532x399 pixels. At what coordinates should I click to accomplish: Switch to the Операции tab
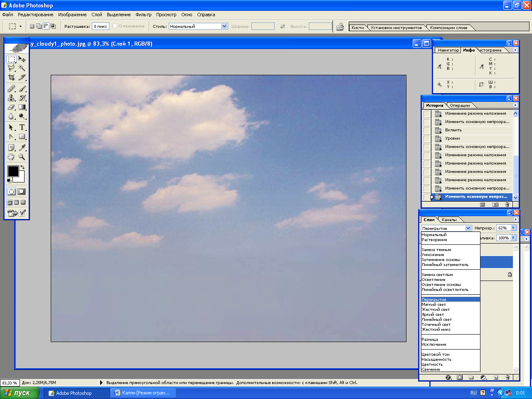(460, 106)
